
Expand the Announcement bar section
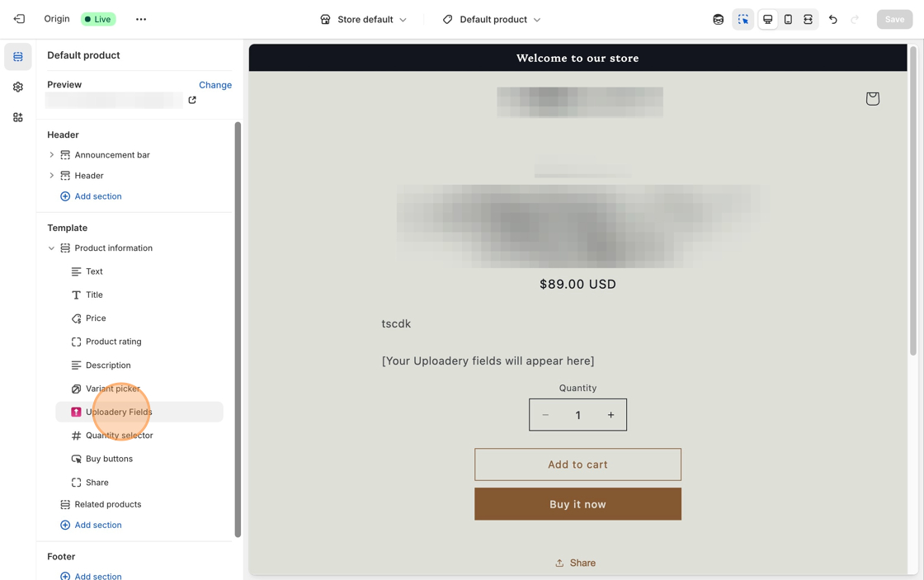click(x=51, y=155)
